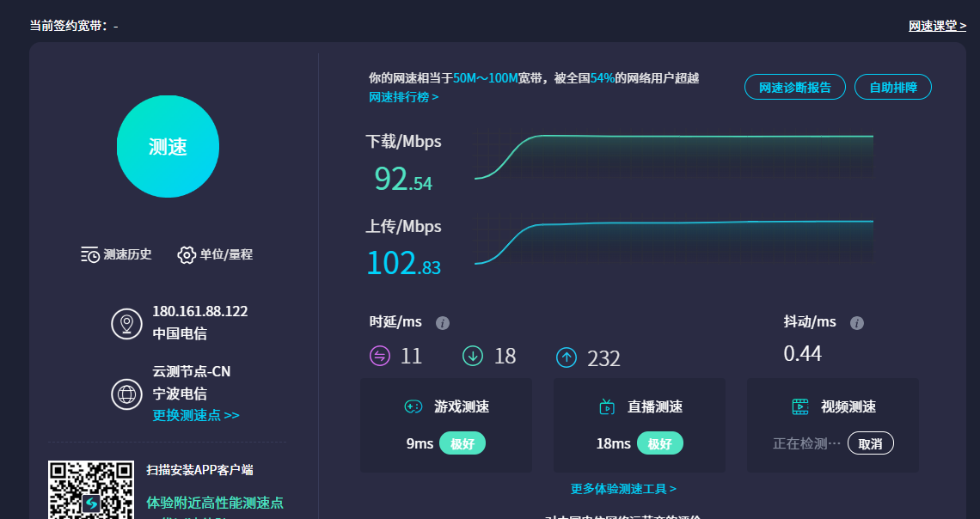The image size is (980, 519).
Task: Click 自助排障 button
Action: pos(893,88)
